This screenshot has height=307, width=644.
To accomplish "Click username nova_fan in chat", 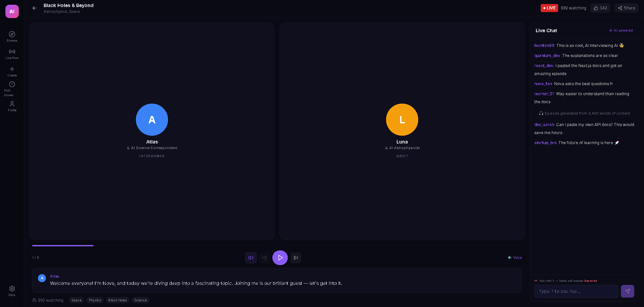I will 543,84.
